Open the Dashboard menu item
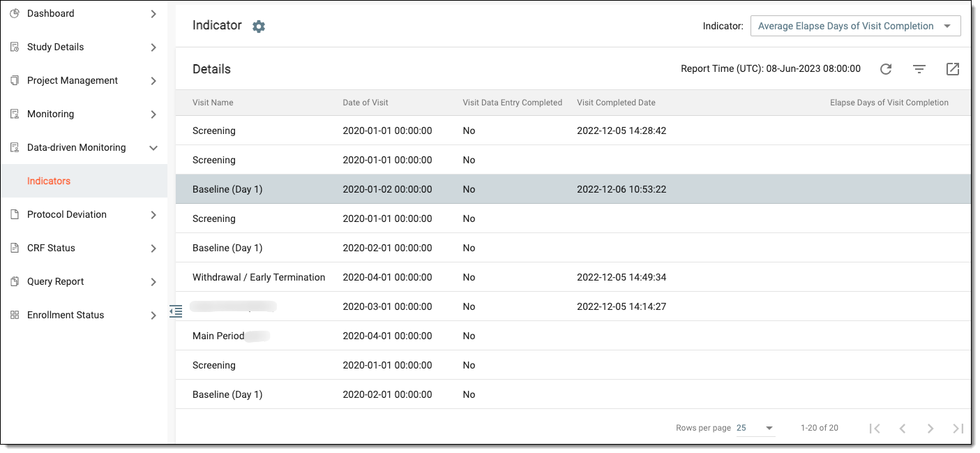The height and width of the screenshot is (453, 980). pyautogui.click(x=84, y=13)
